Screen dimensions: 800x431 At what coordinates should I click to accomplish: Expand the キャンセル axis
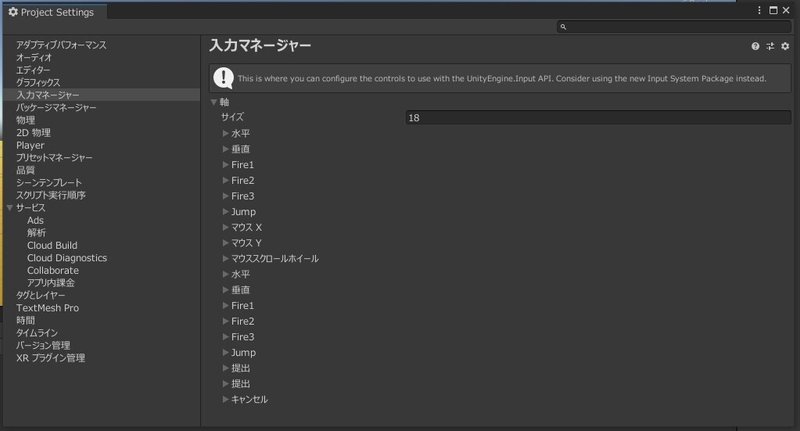[226, 399]
